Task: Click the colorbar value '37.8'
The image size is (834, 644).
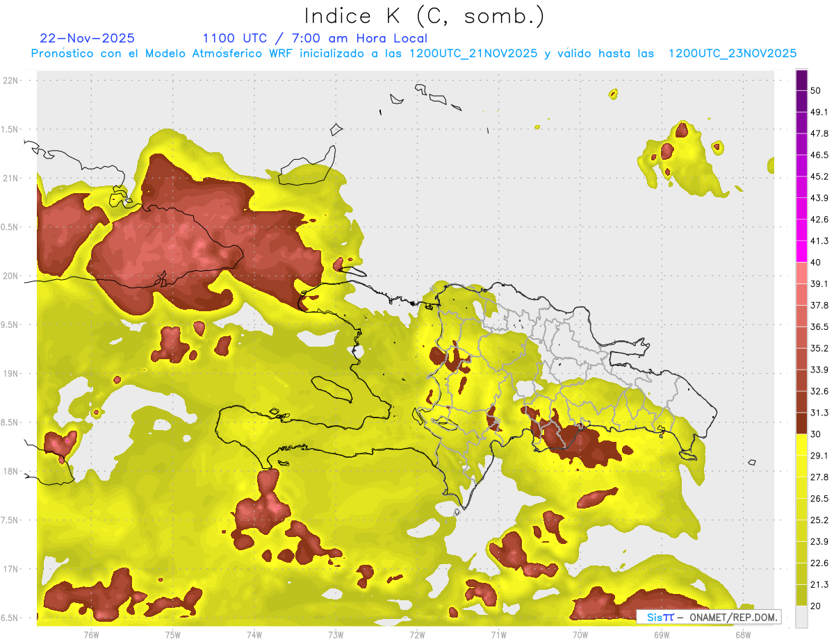Action: [x=819, y=306]
